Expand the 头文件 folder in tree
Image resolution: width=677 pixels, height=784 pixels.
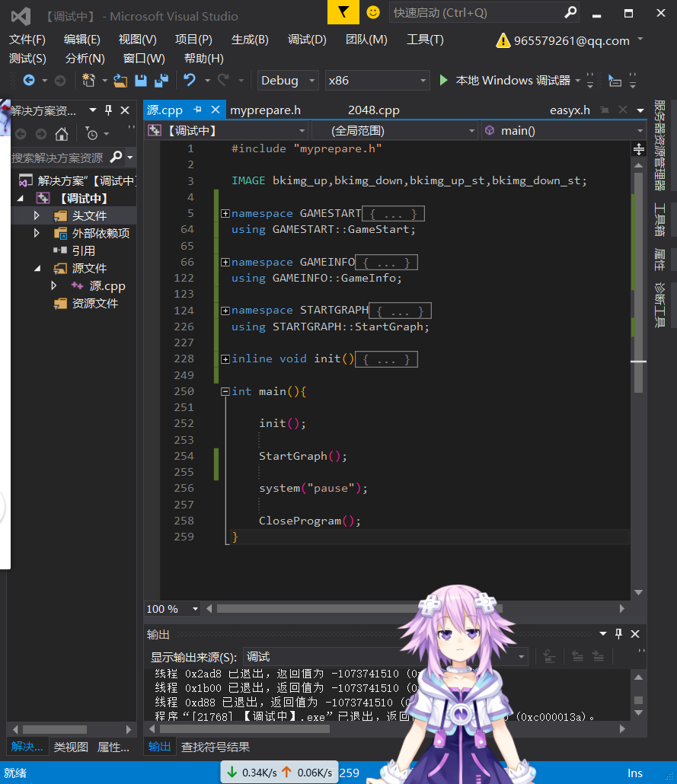[x=36, y=215]
